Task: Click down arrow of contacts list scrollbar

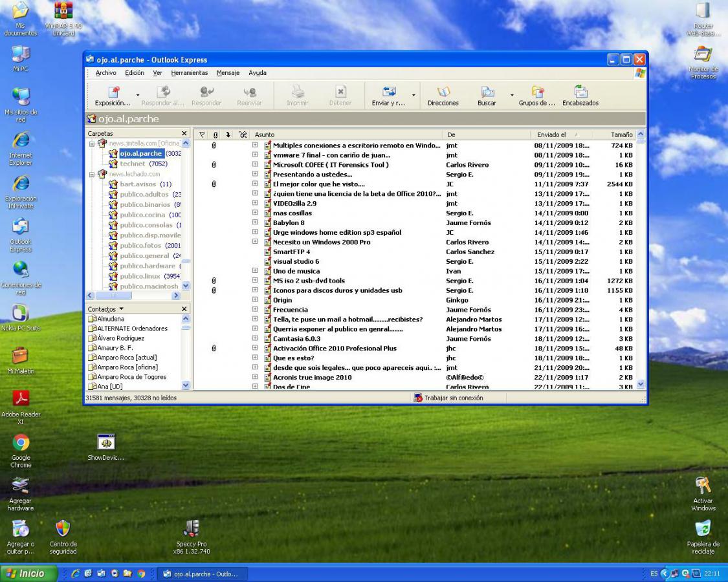Action: tap(186, 385)
